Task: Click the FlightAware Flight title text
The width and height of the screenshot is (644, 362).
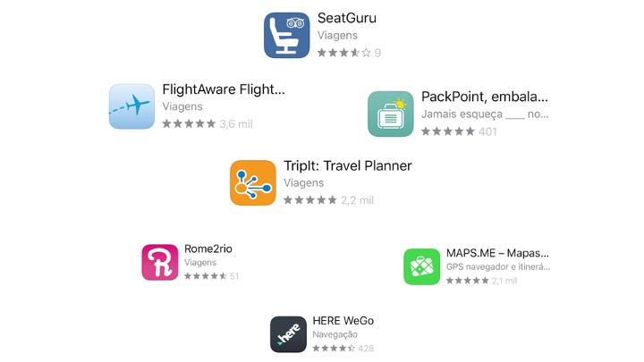Action: pyautogui.click(x=224, y=89)
